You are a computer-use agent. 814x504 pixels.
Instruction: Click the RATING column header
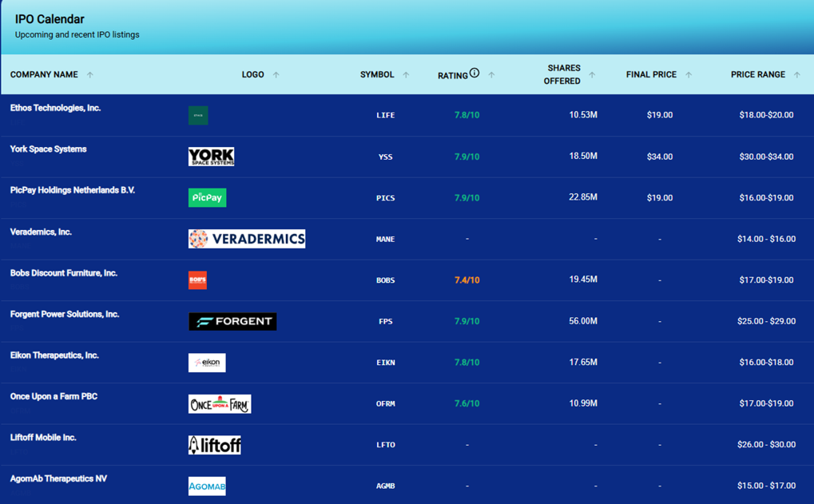click(x=453, y=76)
